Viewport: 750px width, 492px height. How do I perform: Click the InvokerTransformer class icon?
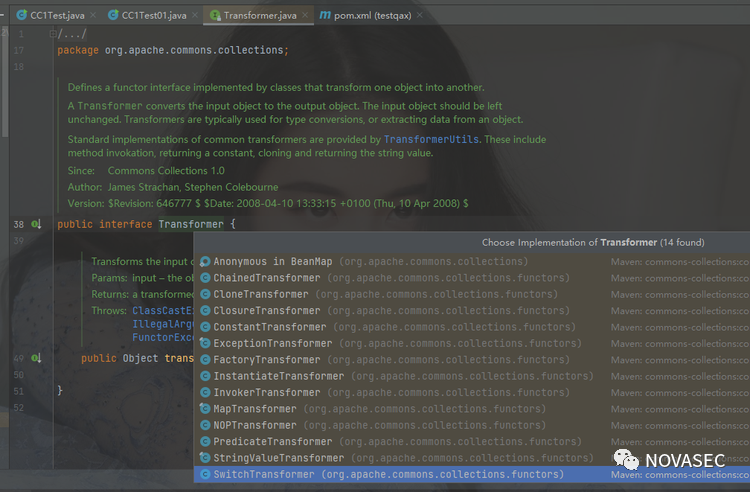point(205,392)
